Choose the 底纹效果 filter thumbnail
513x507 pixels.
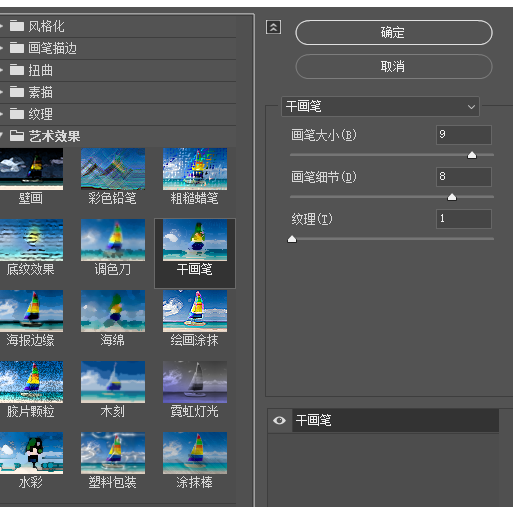pos(31,240)
